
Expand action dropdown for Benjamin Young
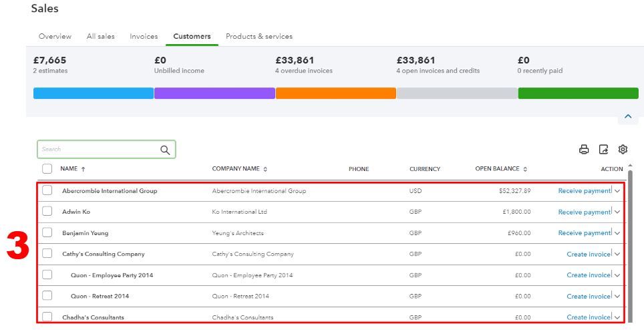click(x=617, y=233)
